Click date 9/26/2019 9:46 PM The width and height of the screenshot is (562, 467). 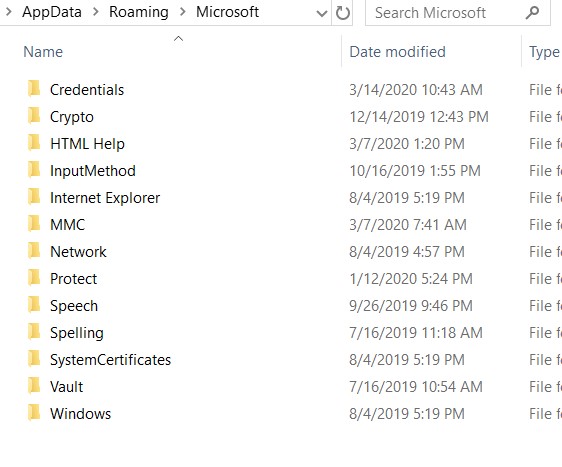[x=411, y=306]
